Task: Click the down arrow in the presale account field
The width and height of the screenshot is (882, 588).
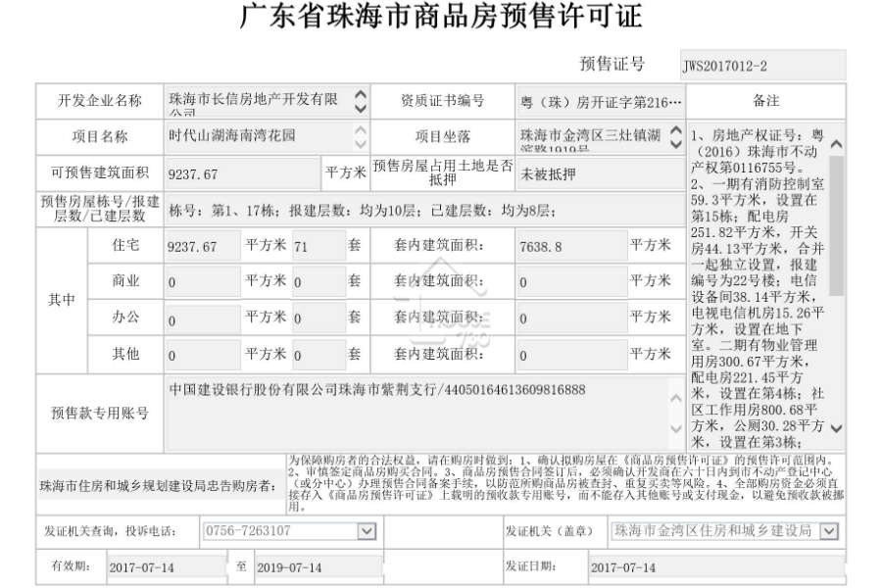Action: click(676, 428)
